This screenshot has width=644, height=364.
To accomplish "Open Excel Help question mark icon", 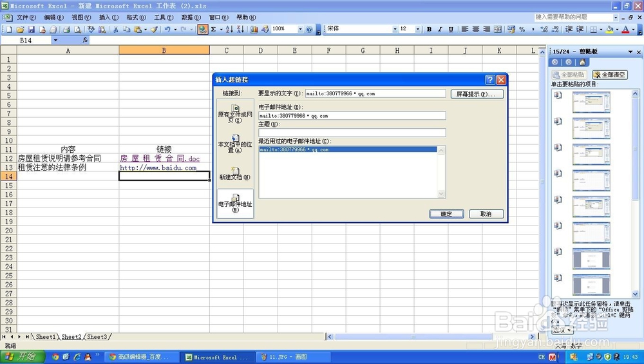I will coord(309,29).
